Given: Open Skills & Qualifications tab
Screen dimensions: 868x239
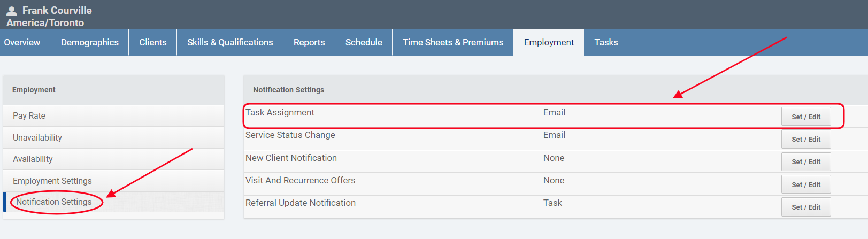Looking at the screenshot, I should (230, 42).
